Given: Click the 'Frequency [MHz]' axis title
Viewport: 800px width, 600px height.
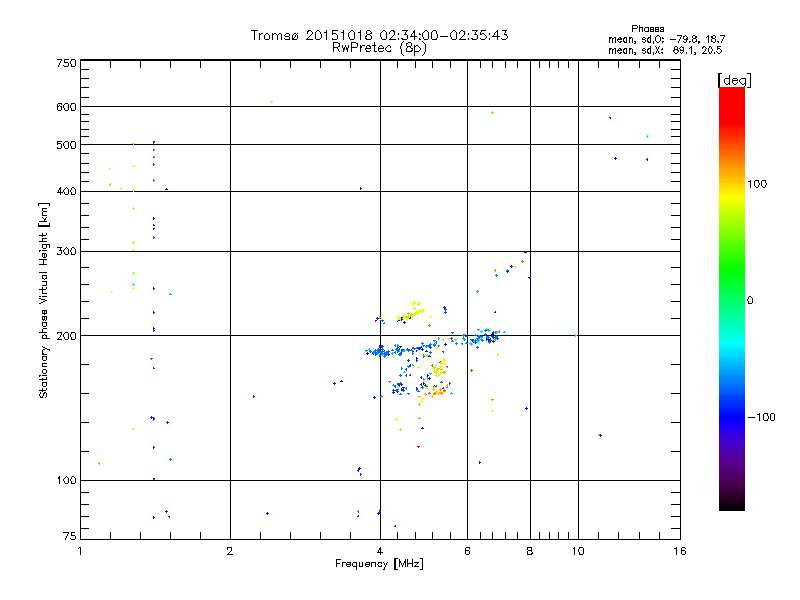Looking at the screenshot, I should [379, 564].
